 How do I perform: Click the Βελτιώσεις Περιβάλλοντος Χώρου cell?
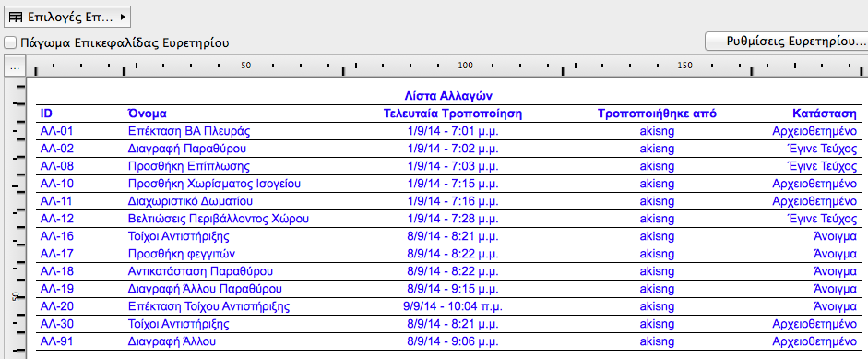pos(218,219)
